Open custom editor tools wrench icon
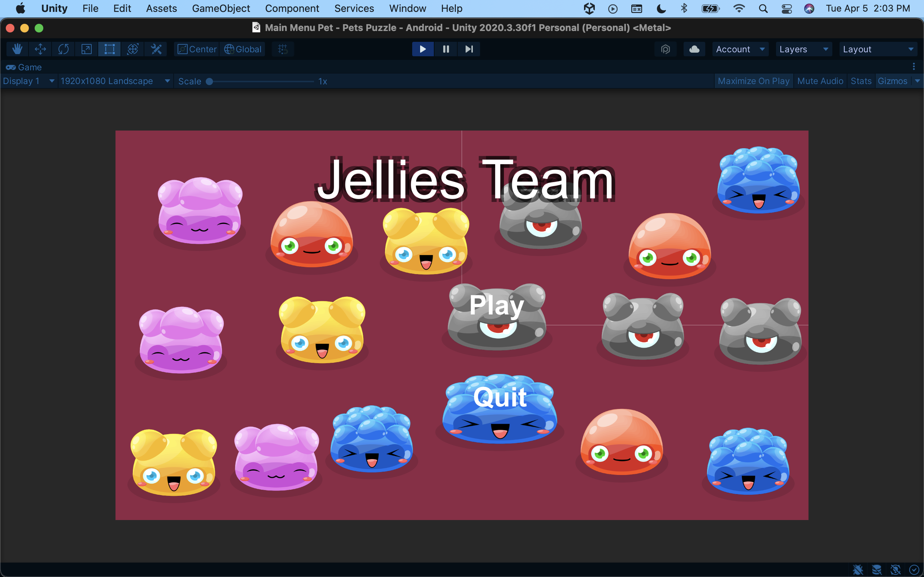The width and height of the screenshot is (924, 577). pyautogui.click(x=156, y=49)
